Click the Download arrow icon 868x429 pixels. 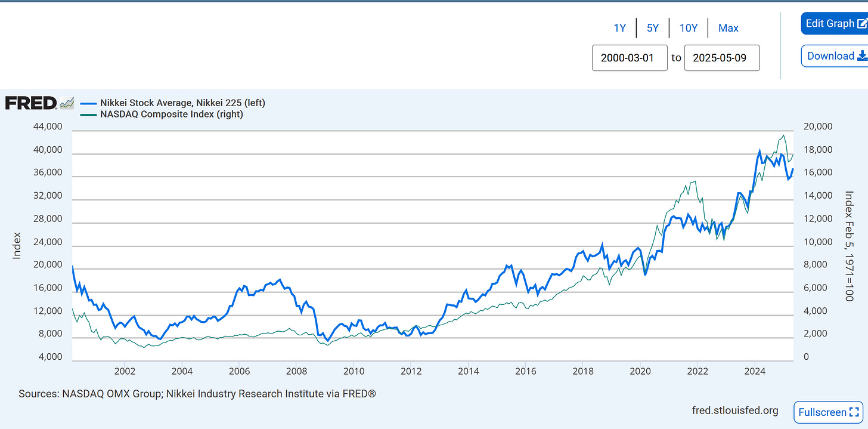pos(862,56)
